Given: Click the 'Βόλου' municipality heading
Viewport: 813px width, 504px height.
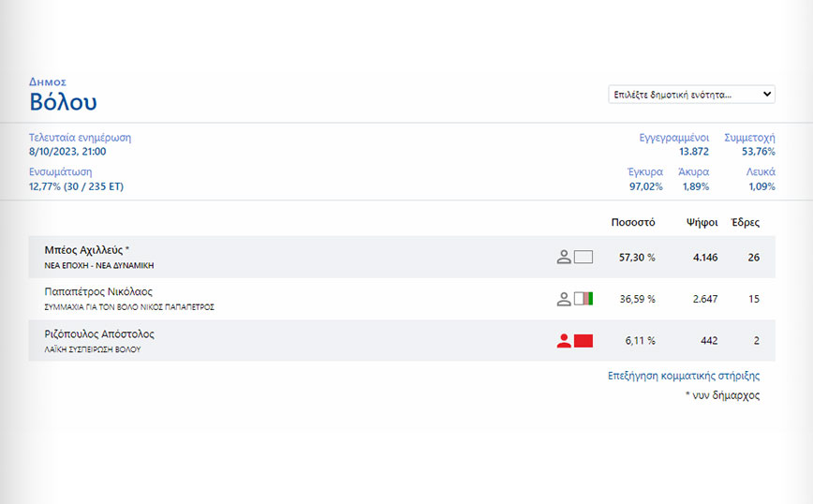Looking at the screenshot, I should (63, 102).
